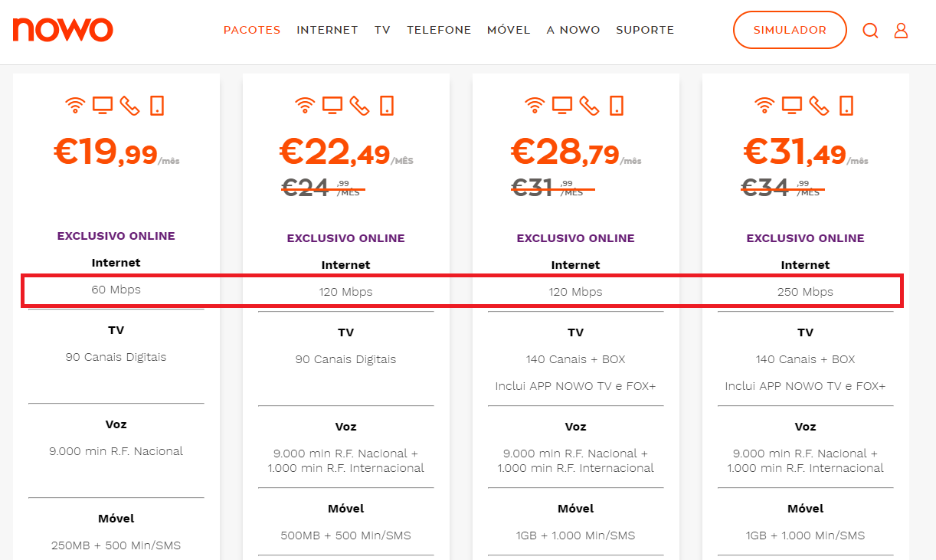Open the PACOTES menu item
The height and width of the screenshot is (560, 936).
(252, 30)
